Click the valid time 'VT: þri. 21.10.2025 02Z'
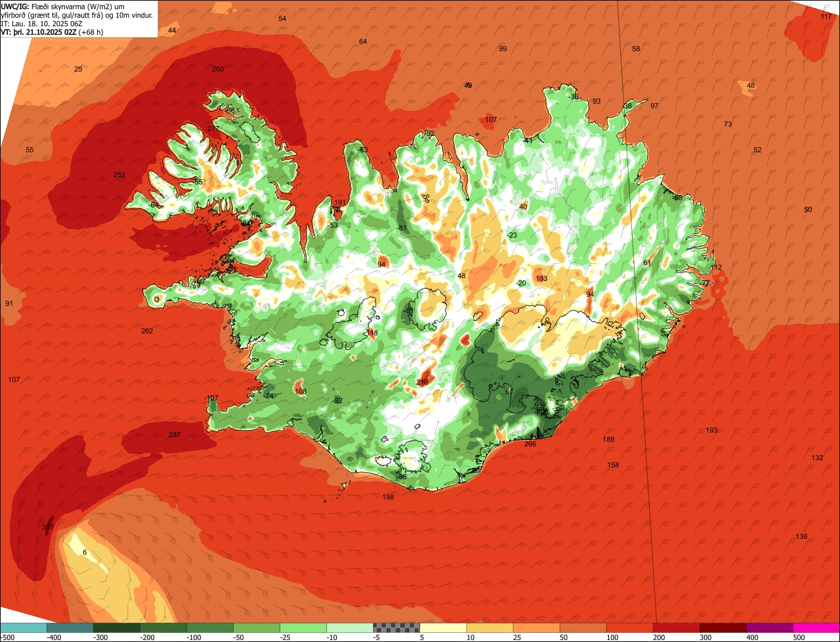 pyautogui.click(x=39, y=32)
